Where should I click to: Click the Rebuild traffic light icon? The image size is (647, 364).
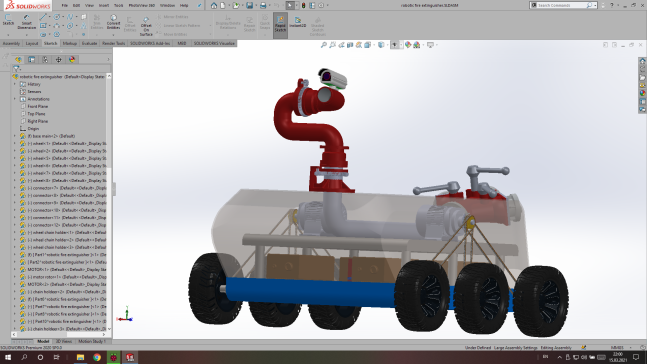pyautogui.click(x=303, y=5)
